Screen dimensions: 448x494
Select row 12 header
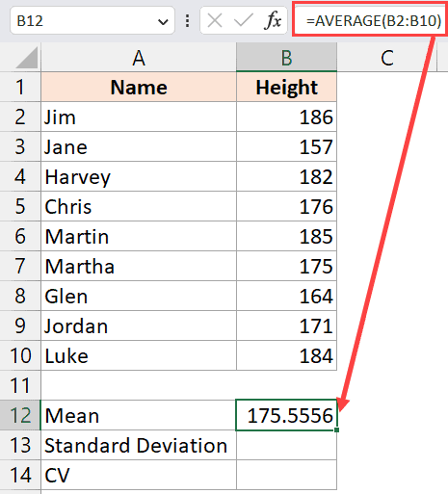20,415
